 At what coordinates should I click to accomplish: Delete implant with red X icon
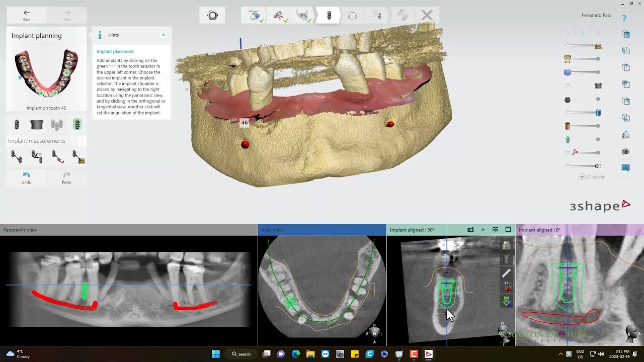pos(507,287)
